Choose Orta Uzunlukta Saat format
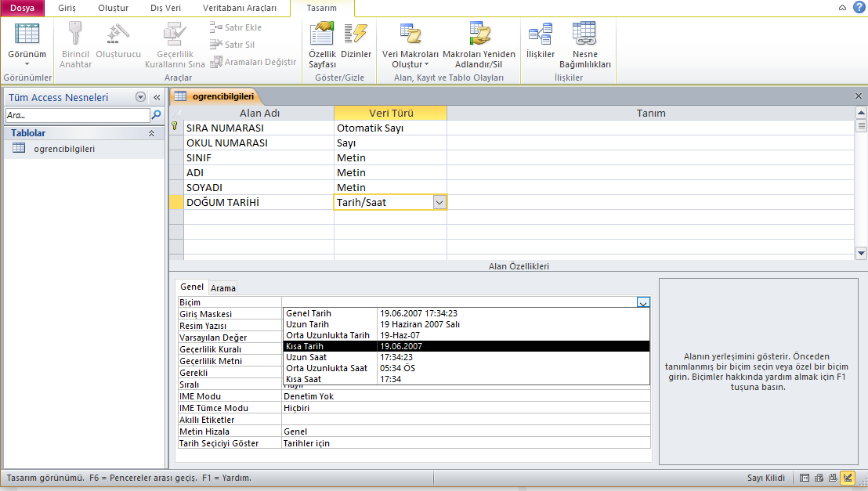The width and height of the screenshot is (868, 491). tap(466, 368)
